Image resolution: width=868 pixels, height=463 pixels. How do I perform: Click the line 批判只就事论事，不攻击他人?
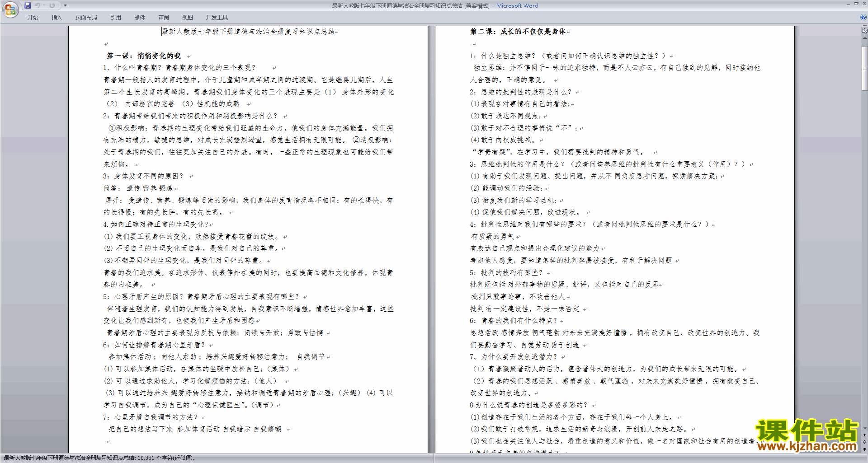click(518, 297)
